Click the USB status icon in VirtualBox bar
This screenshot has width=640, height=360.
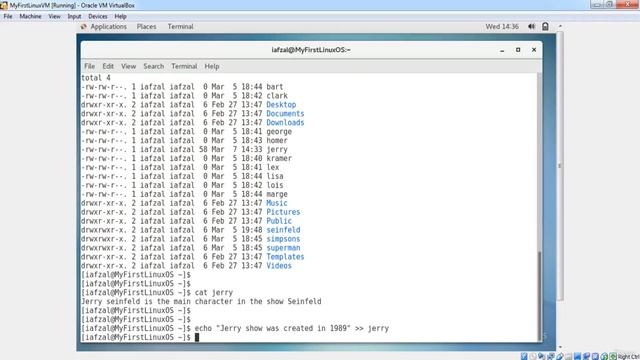(560, 356)
